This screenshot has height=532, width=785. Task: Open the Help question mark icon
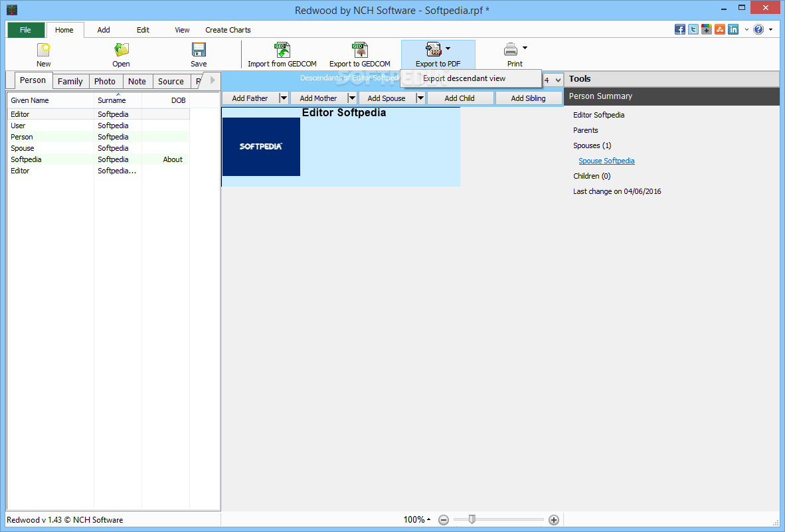click(758, 29)
